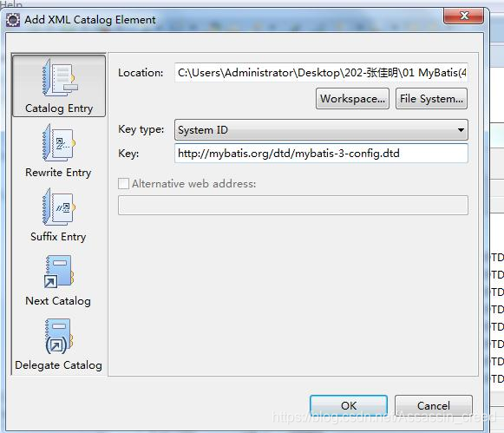Click the File System... button
The height and width of the screenshot is (433, 504).
[x=431, y=99]
